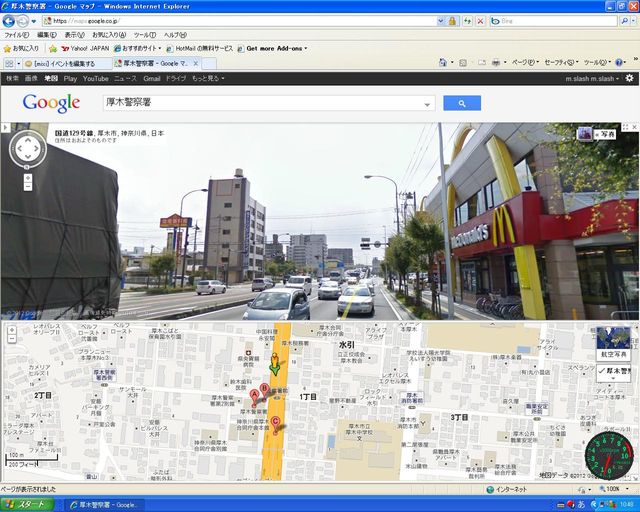Expand the search box suggestions arrow

(429, 103)
